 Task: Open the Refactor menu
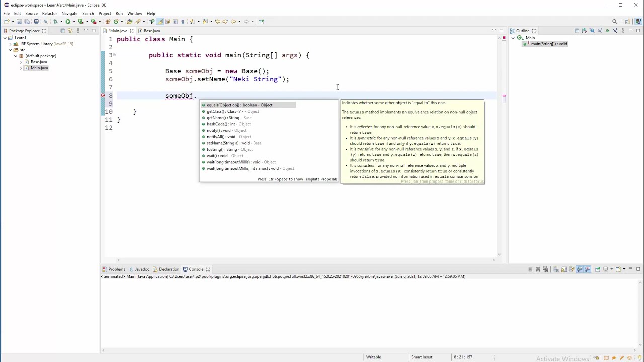pos(49,13)
